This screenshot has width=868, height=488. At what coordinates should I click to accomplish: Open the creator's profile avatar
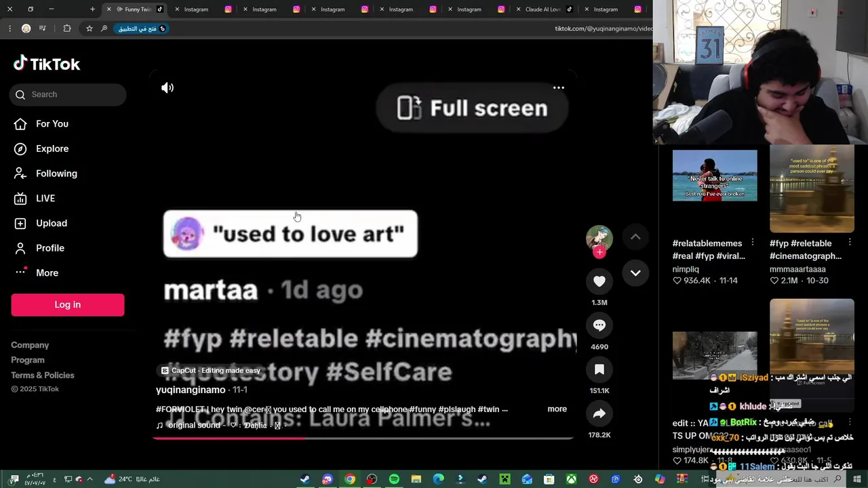click(599, 239)
